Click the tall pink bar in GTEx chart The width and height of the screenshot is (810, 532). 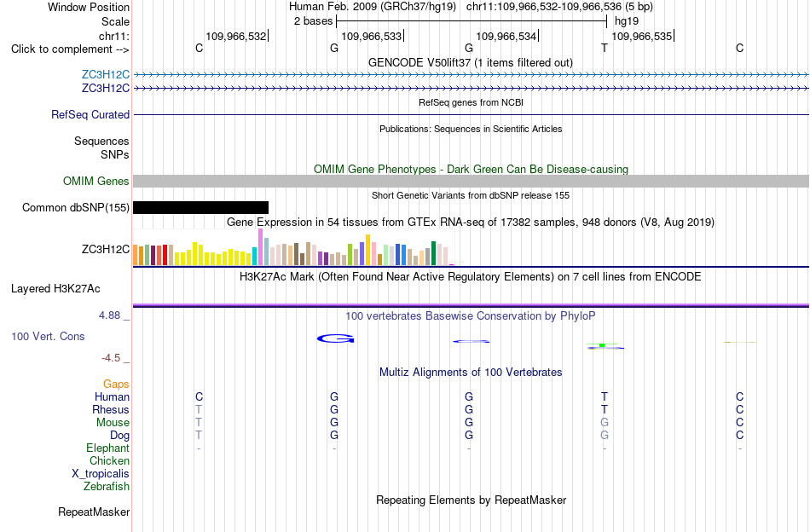pos(260,247)
